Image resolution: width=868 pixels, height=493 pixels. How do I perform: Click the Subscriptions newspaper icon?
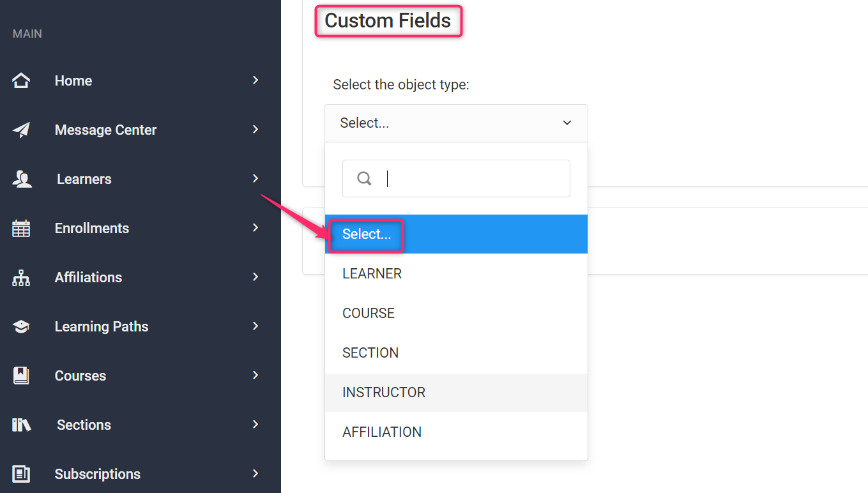(21, 474)
